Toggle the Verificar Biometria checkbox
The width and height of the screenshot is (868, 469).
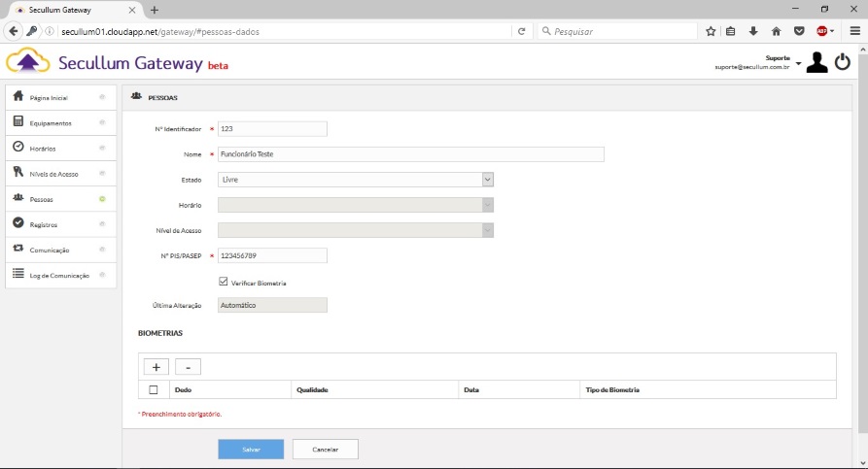point(224,283)
